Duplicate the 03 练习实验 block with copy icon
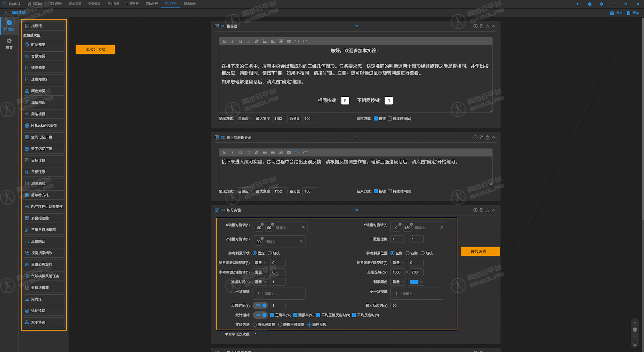Screen dimensions: 644x352 tap(481, 210)
